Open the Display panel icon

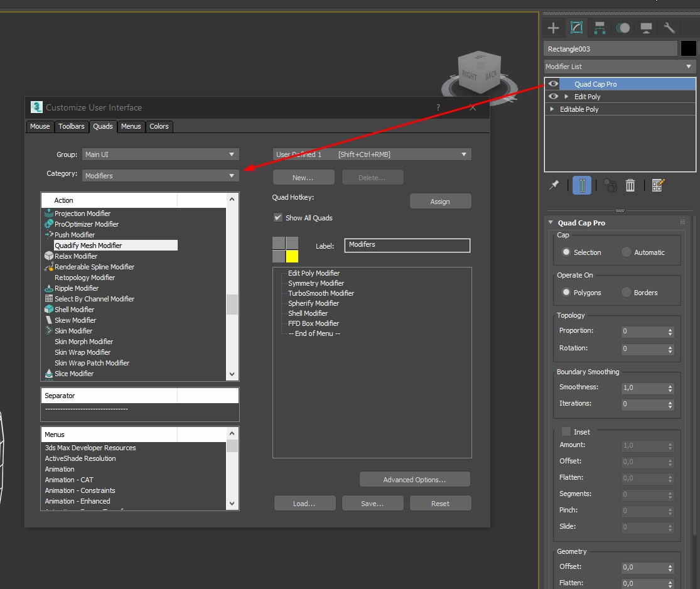(646, 28)
